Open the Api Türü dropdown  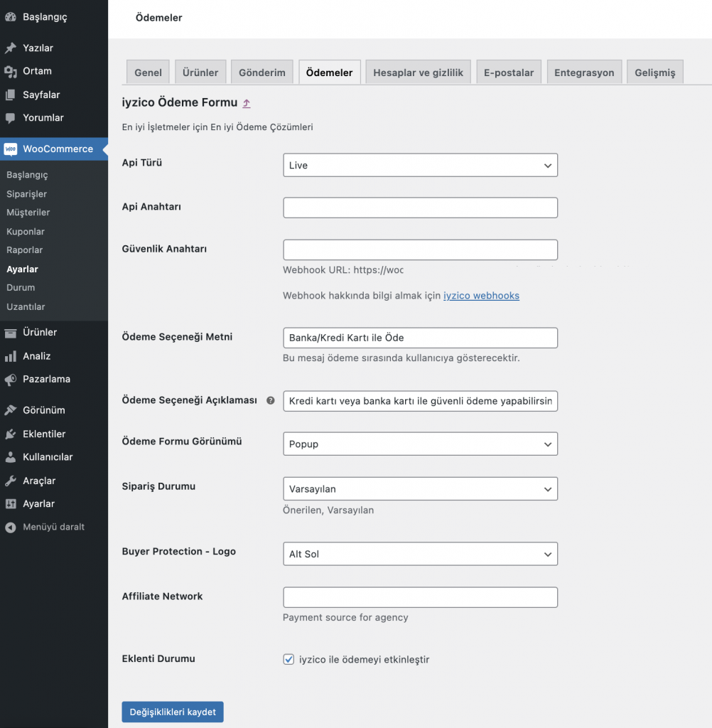click(x=420, y=165)
